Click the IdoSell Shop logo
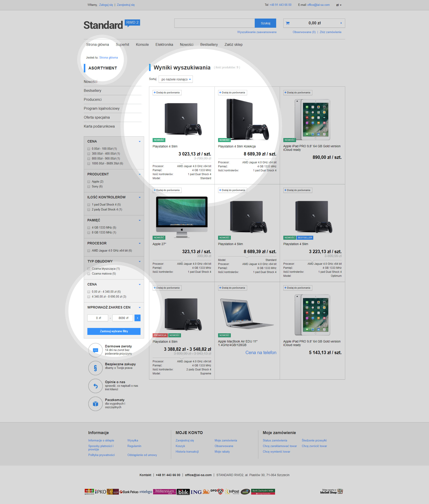Screen dimensions: 429x504 pyautogui.click(x=332, y=491)
